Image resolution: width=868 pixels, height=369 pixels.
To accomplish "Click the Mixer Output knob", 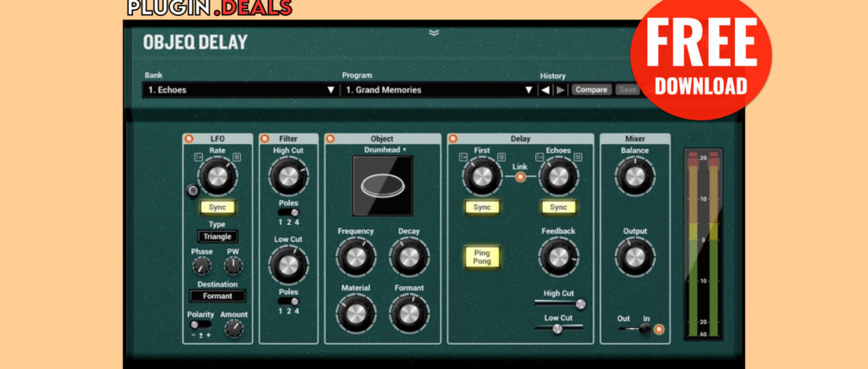I will (635, 257).
